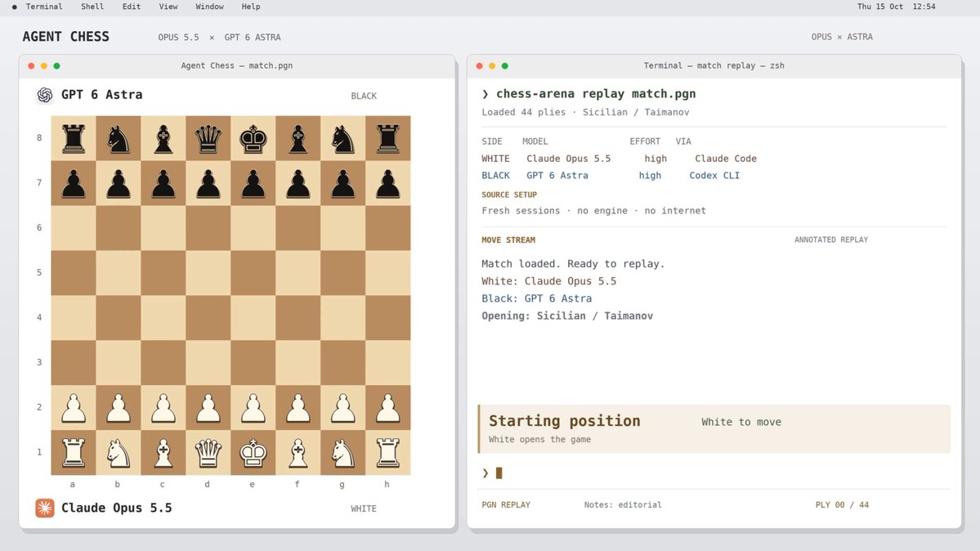
Task: Select the white king on e1
Action: point(253,452)
